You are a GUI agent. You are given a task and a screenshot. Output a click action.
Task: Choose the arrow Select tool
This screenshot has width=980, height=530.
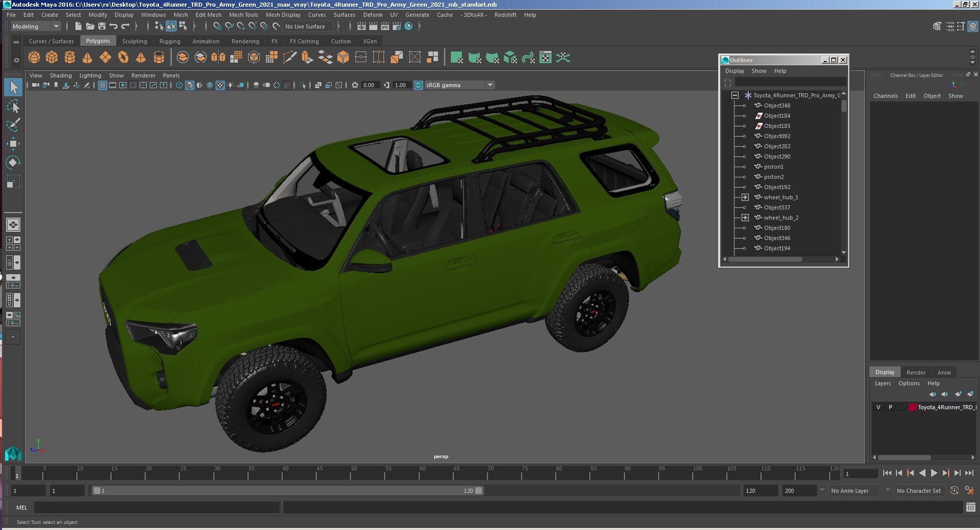coord(13,87)
